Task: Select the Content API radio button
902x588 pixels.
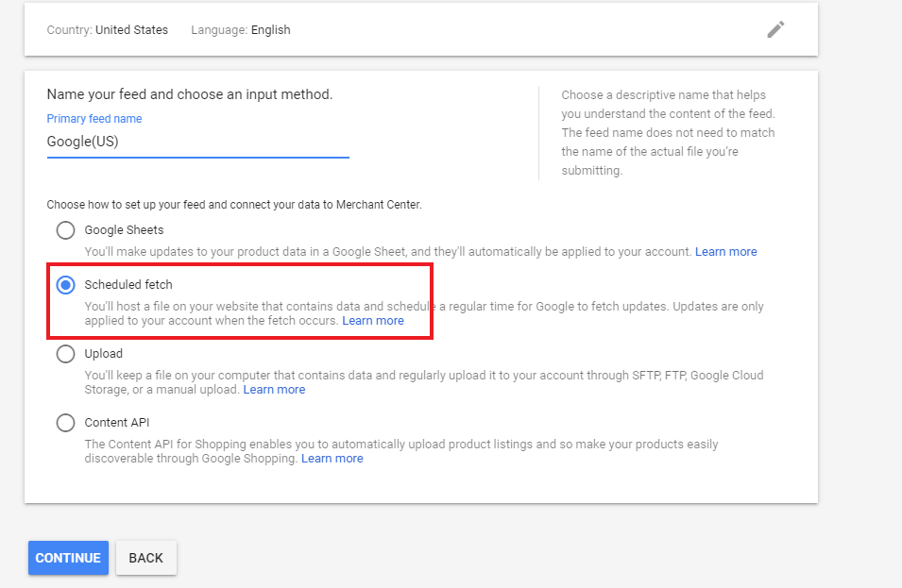Action: 65,423
